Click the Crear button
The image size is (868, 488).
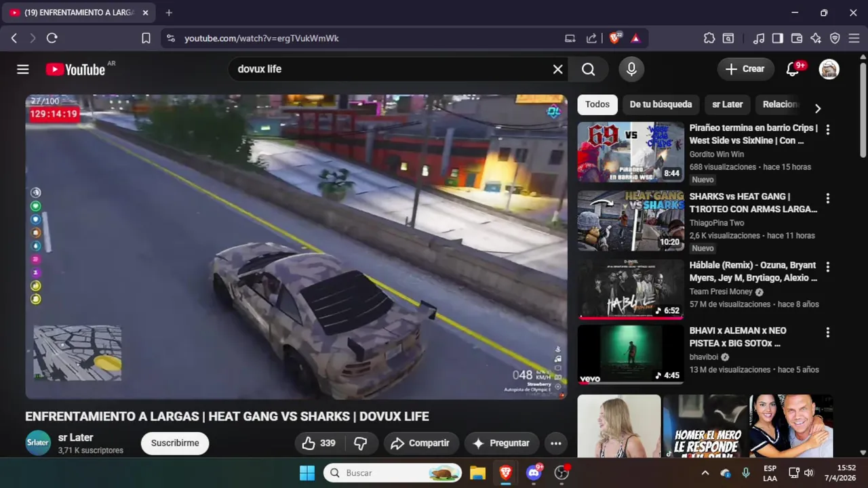coord(745,69)
